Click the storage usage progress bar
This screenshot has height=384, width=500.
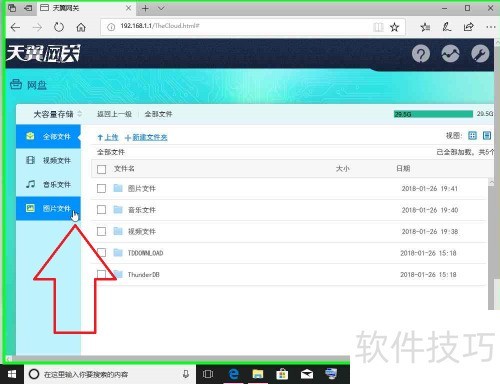(x=433, y=114)
